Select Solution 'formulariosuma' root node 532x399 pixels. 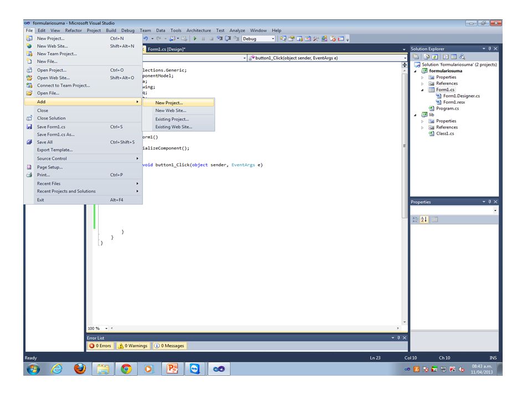pos(459,64)
